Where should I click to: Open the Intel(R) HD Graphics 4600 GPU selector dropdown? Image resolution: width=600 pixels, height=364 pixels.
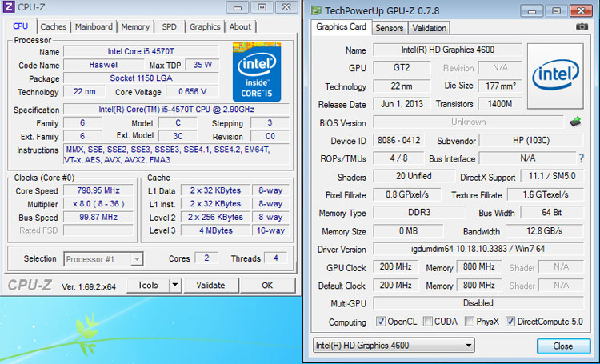click(394, 346)
